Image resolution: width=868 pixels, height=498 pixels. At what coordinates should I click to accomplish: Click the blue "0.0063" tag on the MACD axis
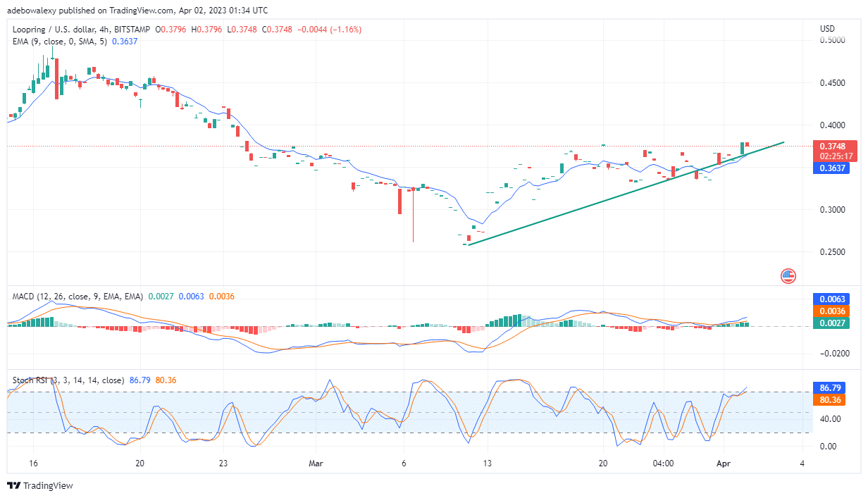pyautogui.click(x=832, y=299)
